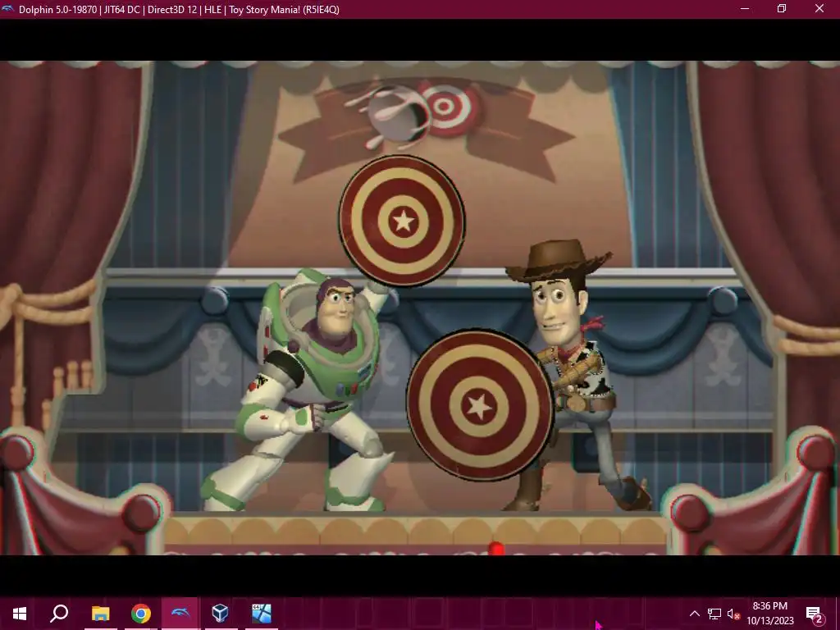This screenshot has width=840, height=630.
Task: Open Google Chrome from the taskbar
Action: tap(141, 614)
